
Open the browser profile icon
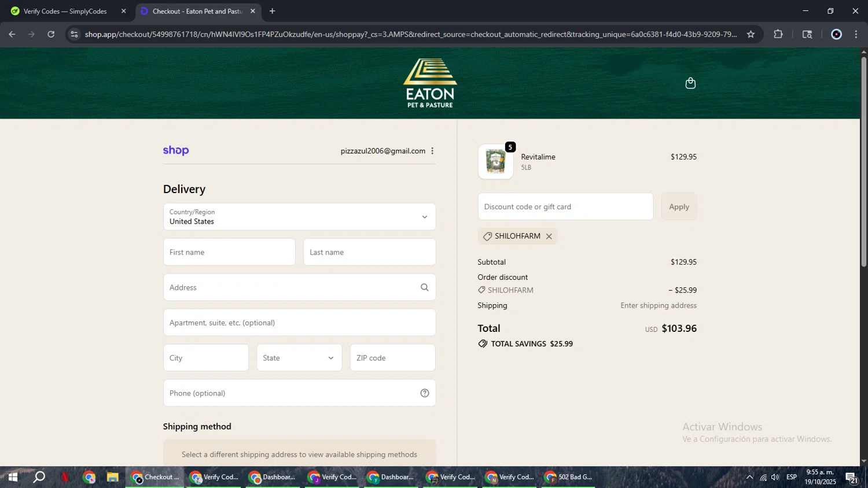[836, 34]
